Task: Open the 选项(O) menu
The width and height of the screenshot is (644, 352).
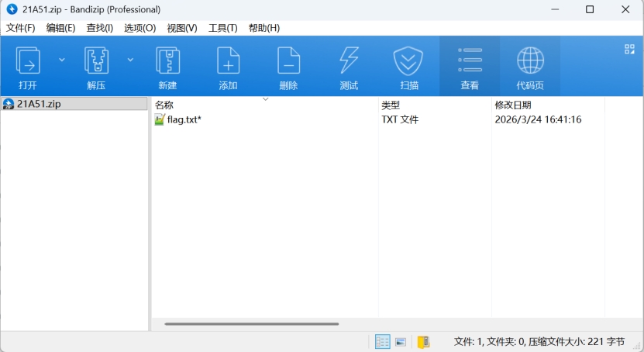Action: (140, 28)
